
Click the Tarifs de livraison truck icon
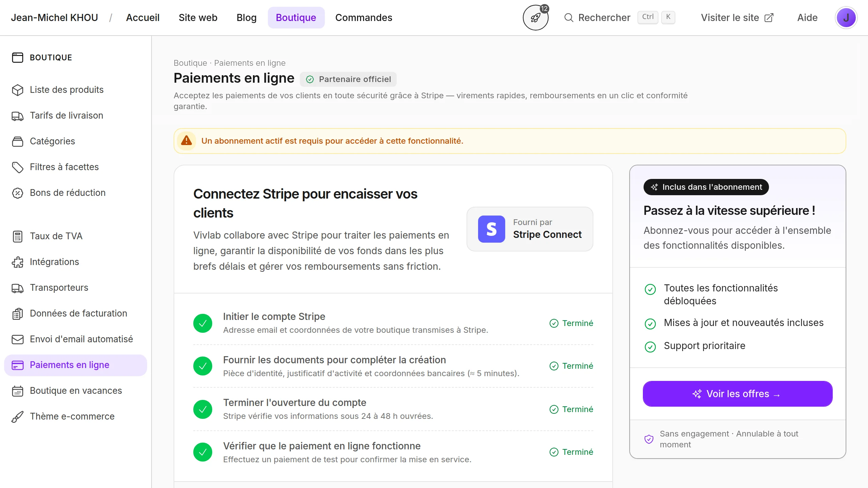(18, 116)
